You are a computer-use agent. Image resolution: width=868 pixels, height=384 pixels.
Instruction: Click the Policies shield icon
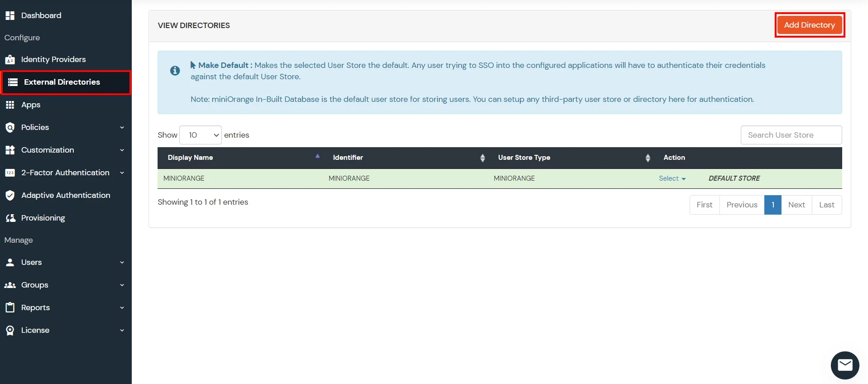coord(10,127)
